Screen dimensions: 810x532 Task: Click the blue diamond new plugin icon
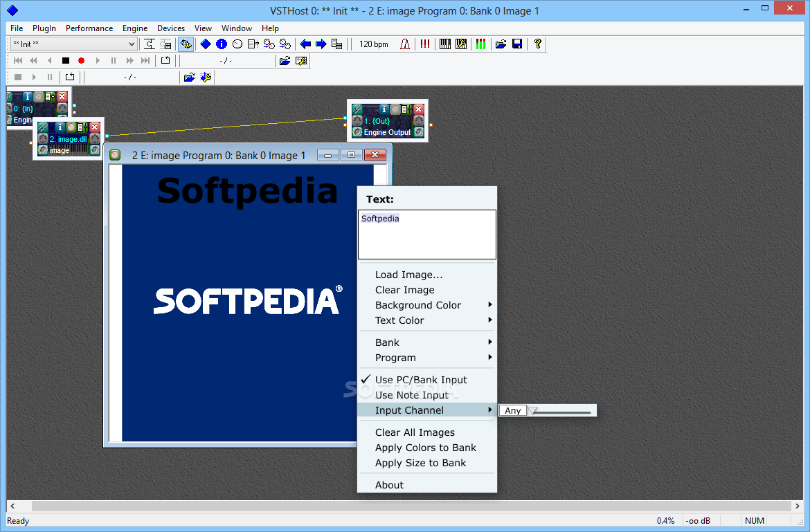(206, 44)
